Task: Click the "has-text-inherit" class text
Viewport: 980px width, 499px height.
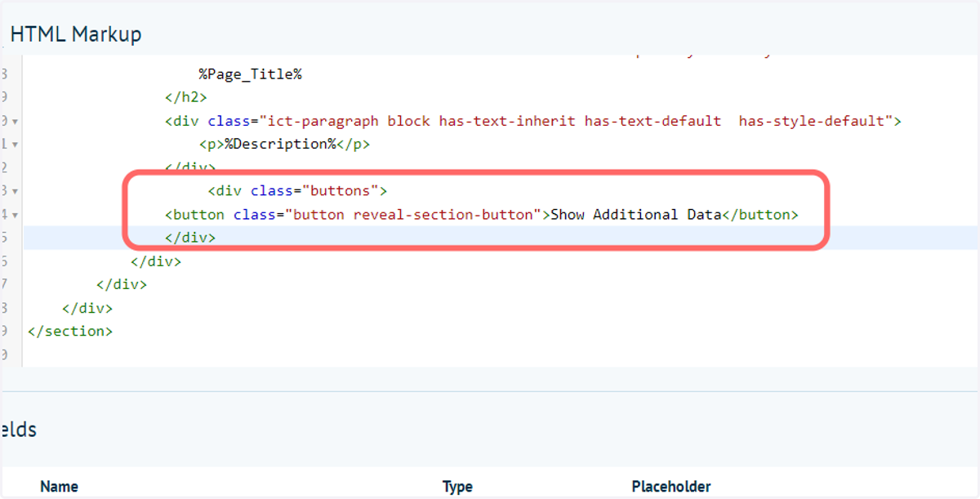Action: [507, 121]
